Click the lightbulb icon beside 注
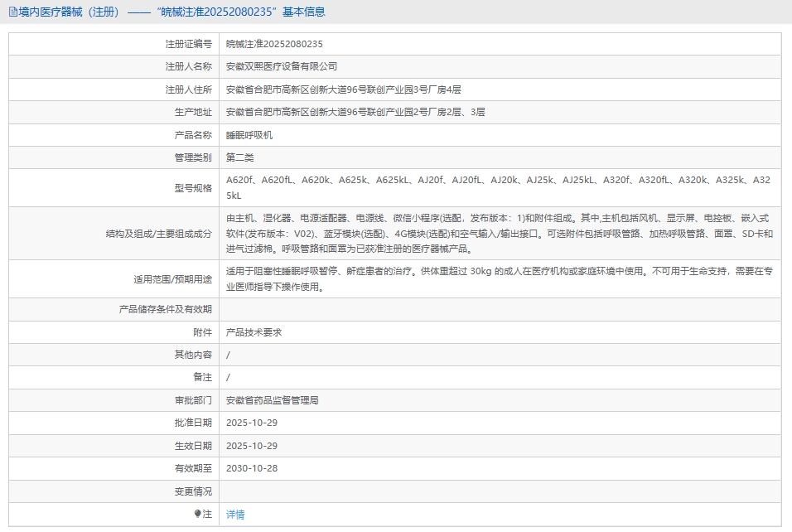 (197, 514)
